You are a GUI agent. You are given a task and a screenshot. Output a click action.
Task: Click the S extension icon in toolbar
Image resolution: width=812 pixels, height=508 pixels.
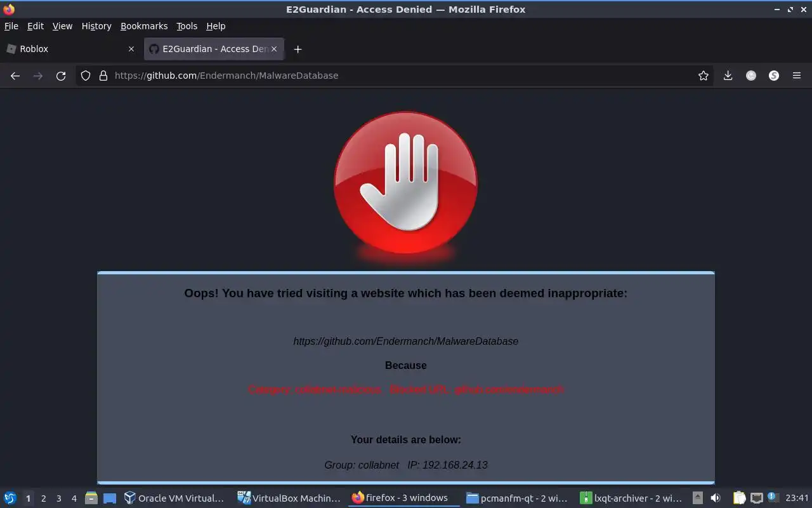[x=774, y=76]
